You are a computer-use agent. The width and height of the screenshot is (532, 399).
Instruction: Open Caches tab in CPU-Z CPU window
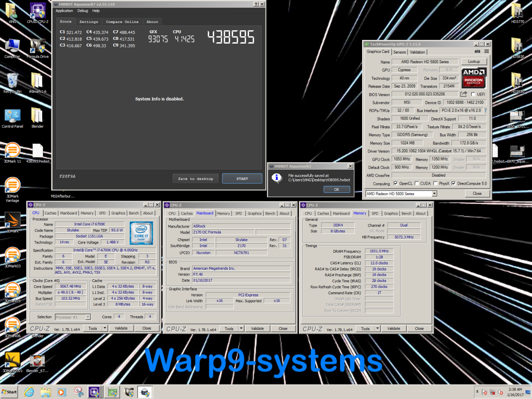51,213
